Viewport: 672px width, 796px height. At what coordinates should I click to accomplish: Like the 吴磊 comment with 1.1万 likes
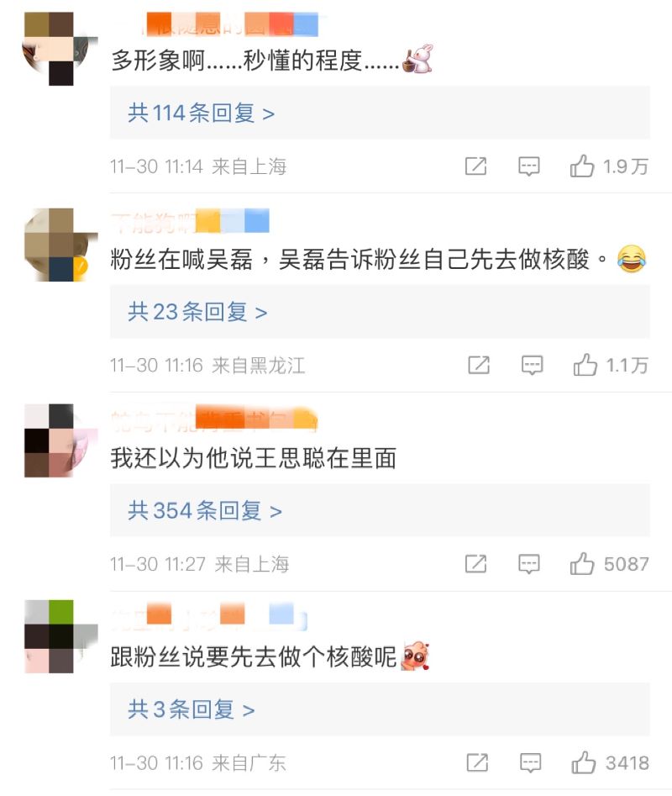[585, 365]
